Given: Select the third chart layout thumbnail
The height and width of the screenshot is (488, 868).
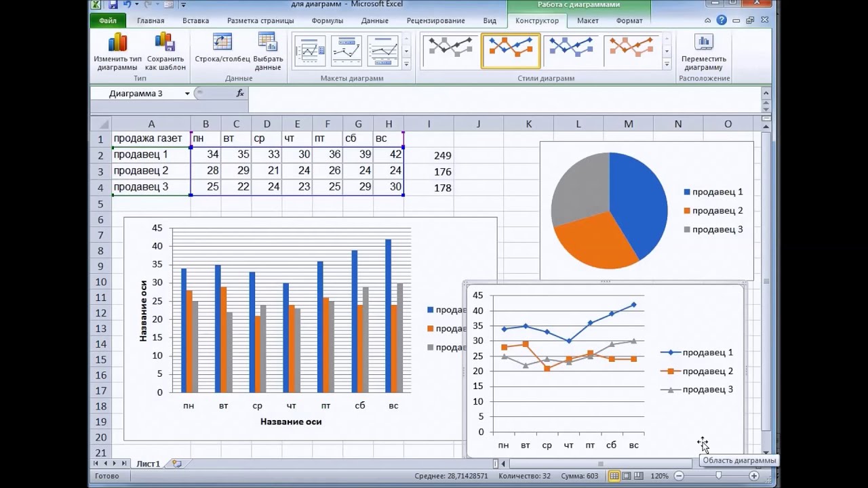Looking at the screenshot, I should (382, 51).
